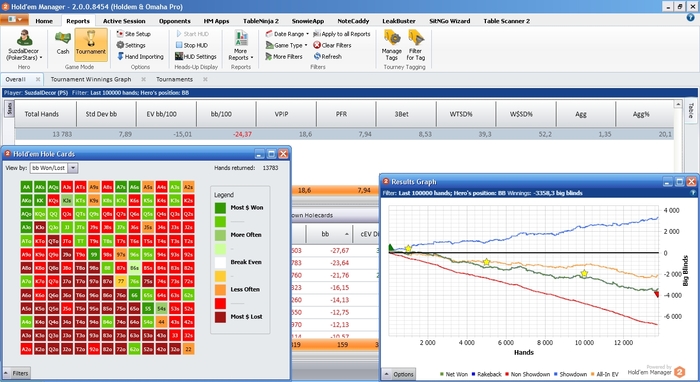Toggle Net Won series in graph legend
Viewport: 700px width, 382px height.
454,374
